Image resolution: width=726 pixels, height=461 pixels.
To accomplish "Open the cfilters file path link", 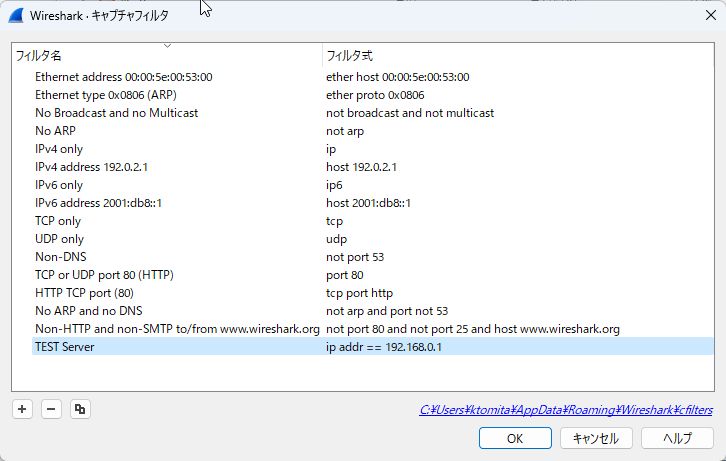I will click(566, 410).
